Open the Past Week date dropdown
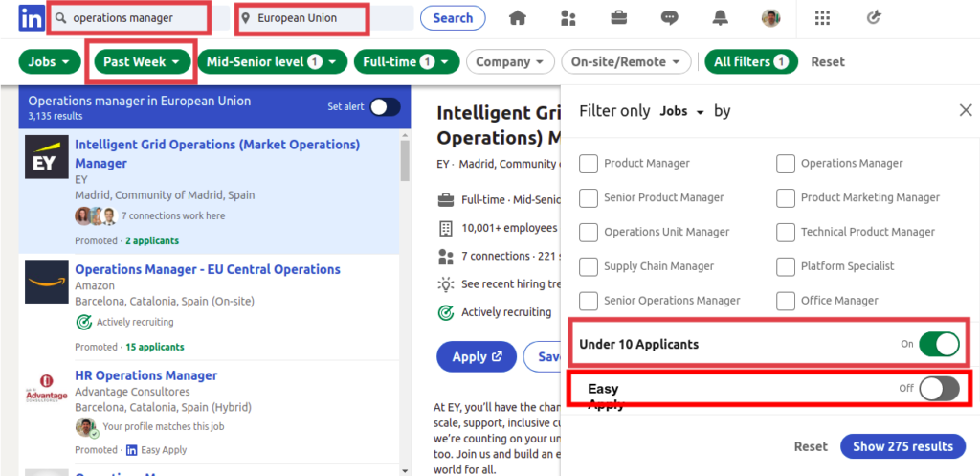Screen dimensions: 980x476 coord(142,62)
